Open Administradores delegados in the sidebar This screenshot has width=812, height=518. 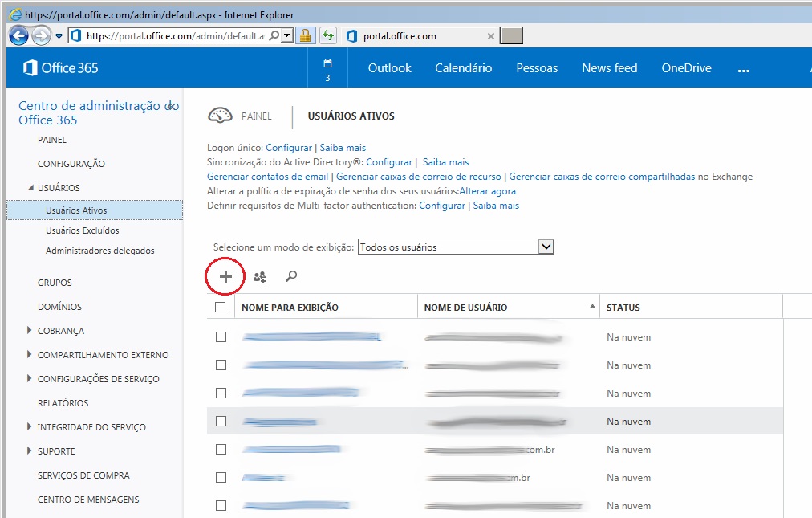(100, 251)
